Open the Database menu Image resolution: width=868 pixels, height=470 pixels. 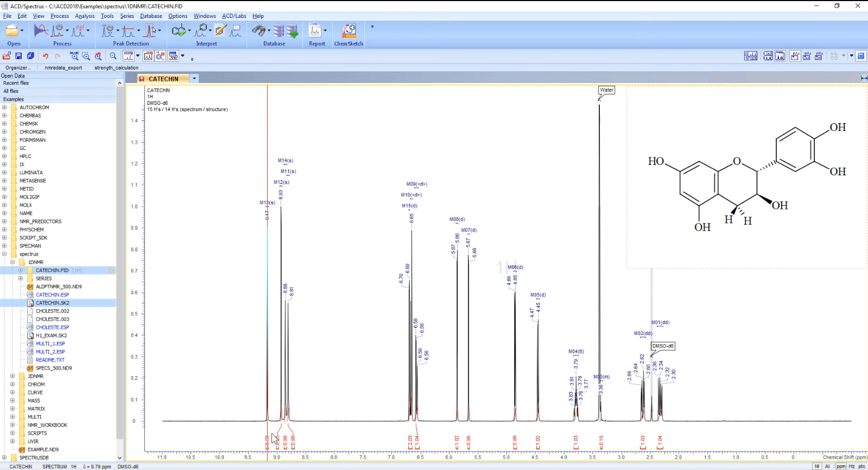pyautogui.click(x=151, y=16)
